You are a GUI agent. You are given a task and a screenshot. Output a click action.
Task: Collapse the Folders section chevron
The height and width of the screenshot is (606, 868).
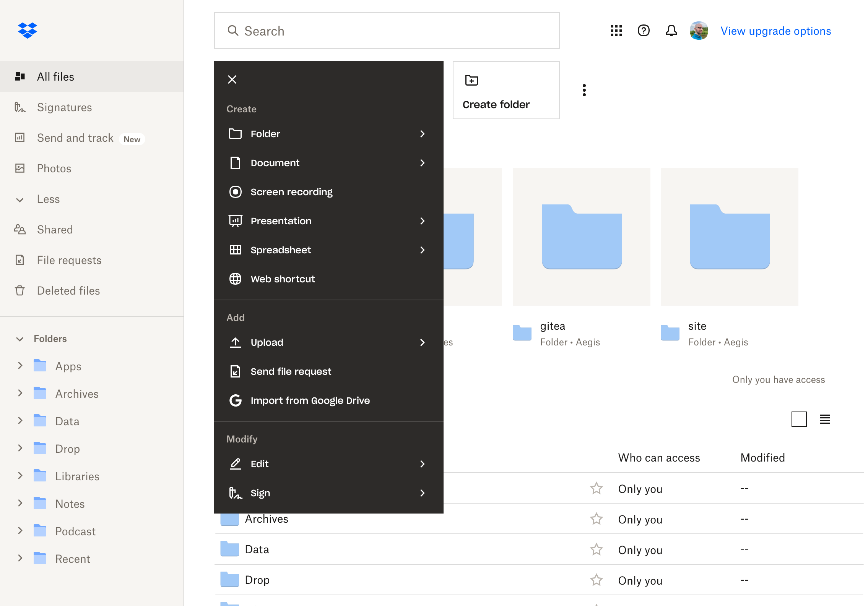[20, 339]
